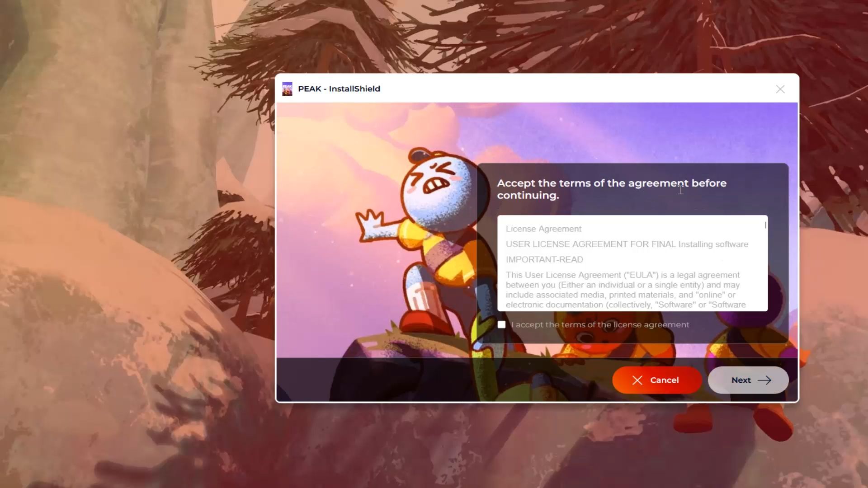Proceed with the Next button

tap(748, 380)
